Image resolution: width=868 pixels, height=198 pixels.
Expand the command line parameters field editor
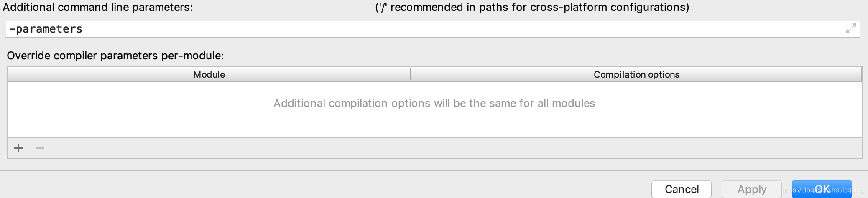(x=851, y=29)
